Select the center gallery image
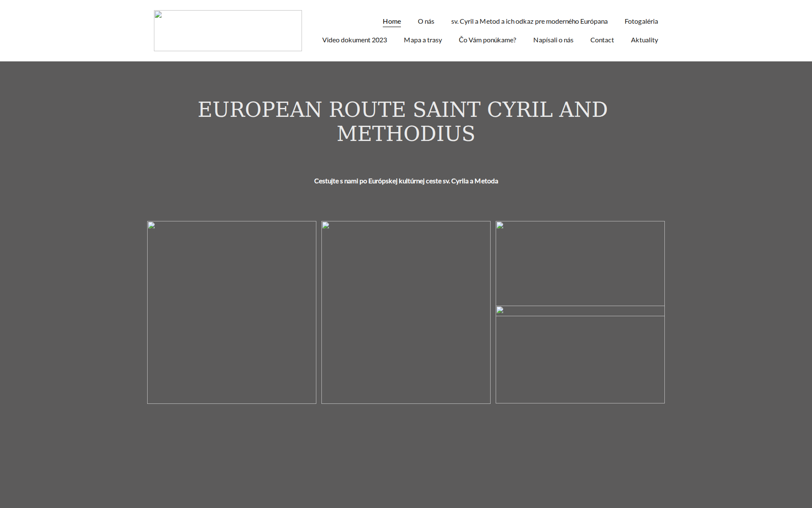812x508 pixels. click(406, 312)
